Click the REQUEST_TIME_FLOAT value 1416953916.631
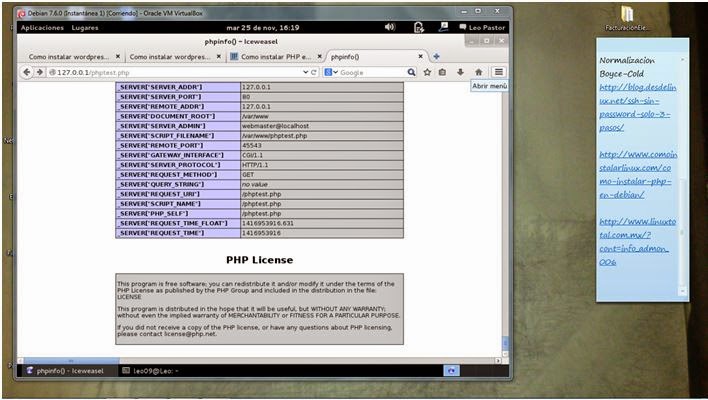 pos(268,223)
